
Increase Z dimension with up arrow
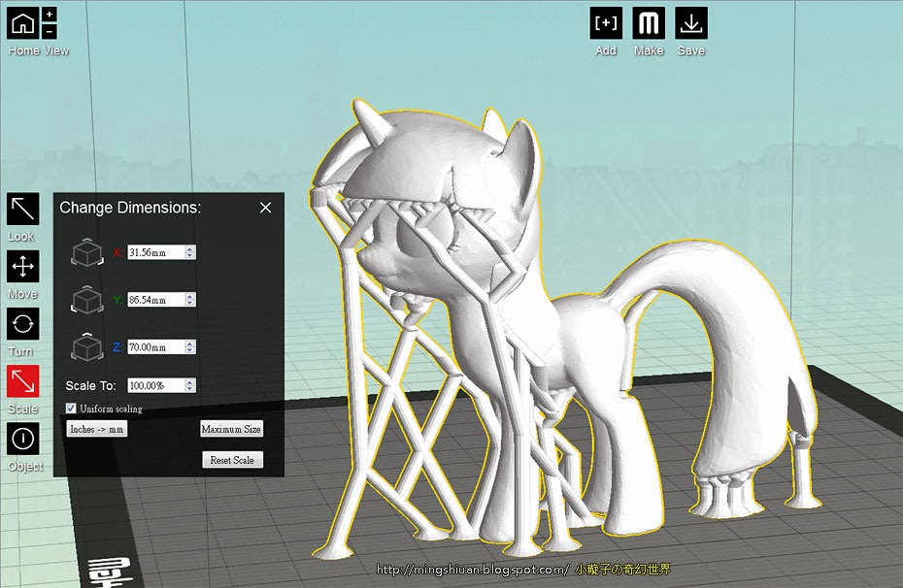tap(190, 343)
